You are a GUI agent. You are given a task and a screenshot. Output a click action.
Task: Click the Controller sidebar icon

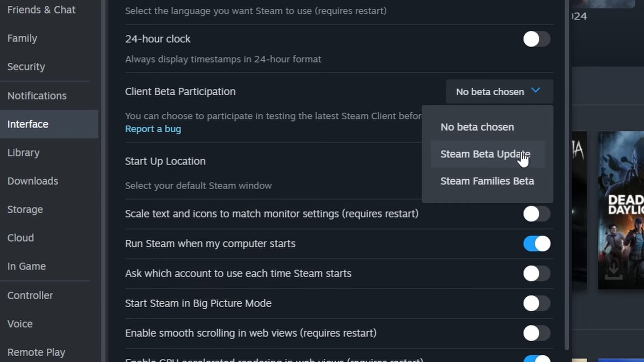[x=30, y=295]
